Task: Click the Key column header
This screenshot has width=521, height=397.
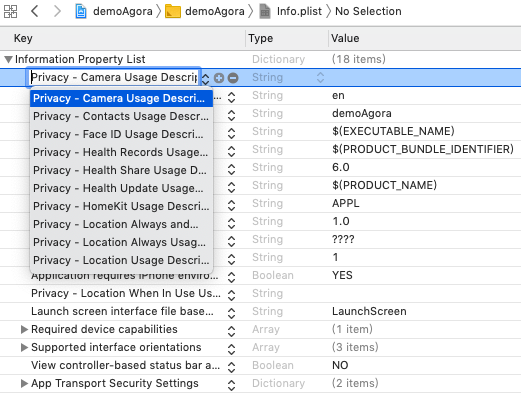Action: pyautogui.click(x=123, y=38)
